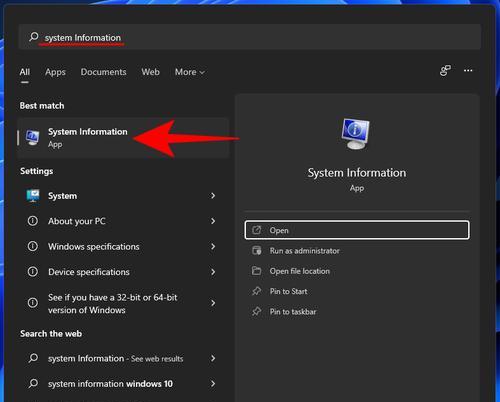Click the System settings monitor icon
Screen dimensions: 500x402
tap(33, 196)
